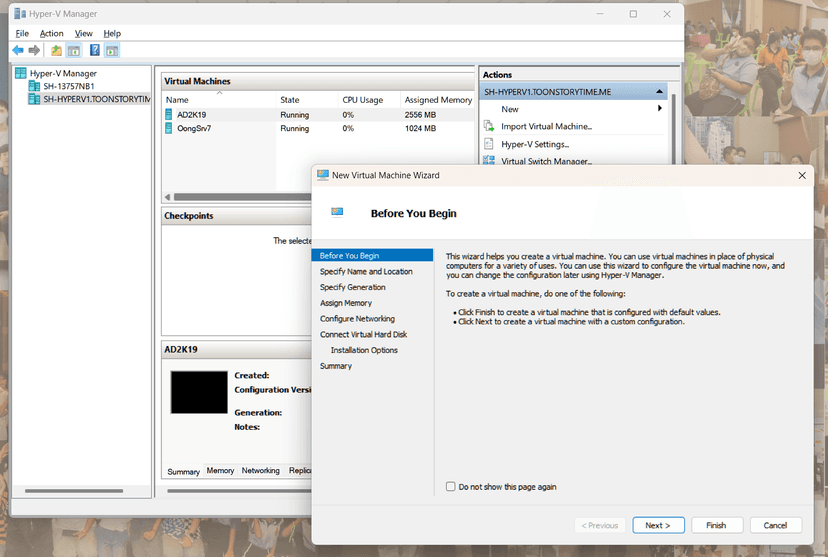
Task: Toggle the Show/Hide Action Pane toolbar icon
Action: tap(112, 50)
